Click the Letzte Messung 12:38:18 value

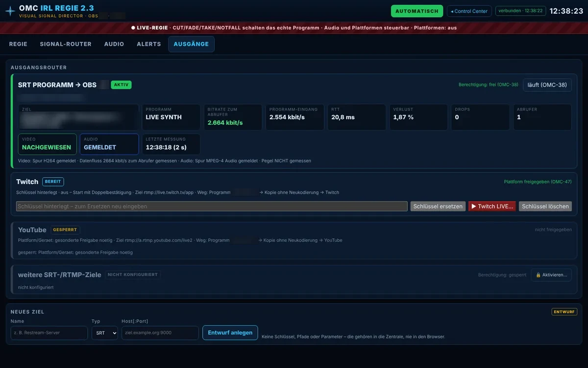click(166, 147)
